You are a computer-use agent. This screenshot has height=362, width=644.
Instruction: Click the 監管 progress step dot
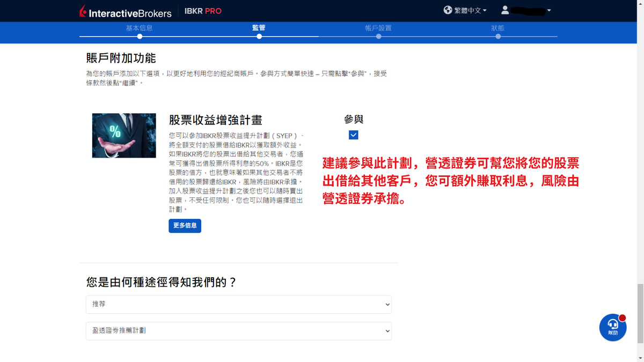(259, 37)
